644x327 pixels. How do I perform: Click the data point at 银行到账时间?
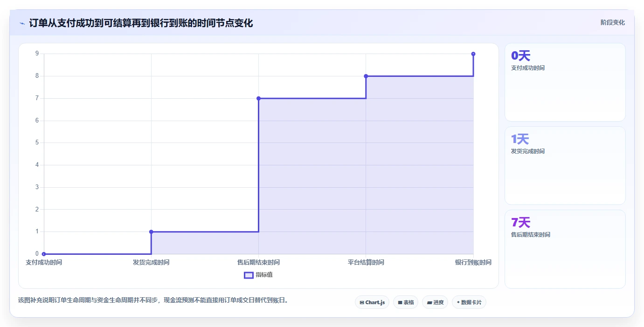point(473,54)
